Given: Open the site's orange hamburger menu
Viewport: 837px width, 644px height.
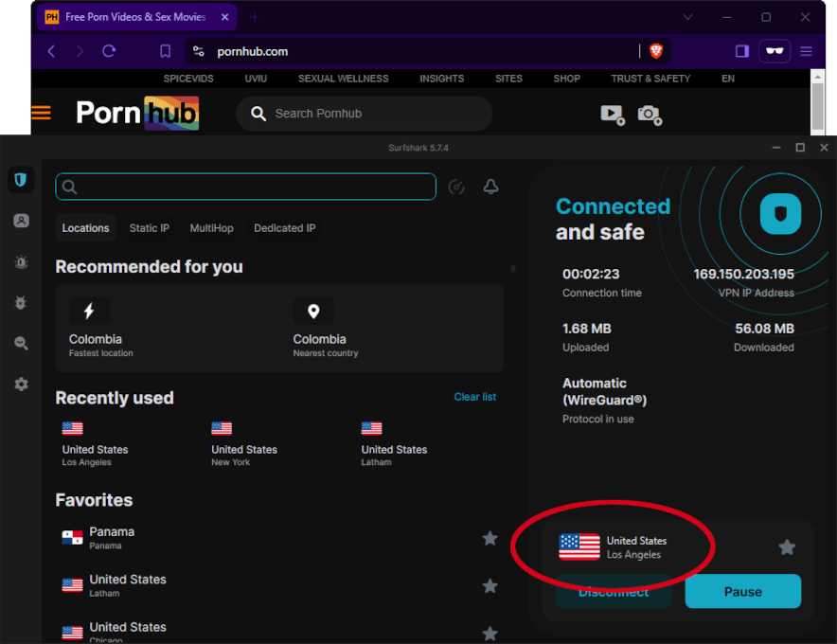Looking at the screenshot, I should 41,113.
